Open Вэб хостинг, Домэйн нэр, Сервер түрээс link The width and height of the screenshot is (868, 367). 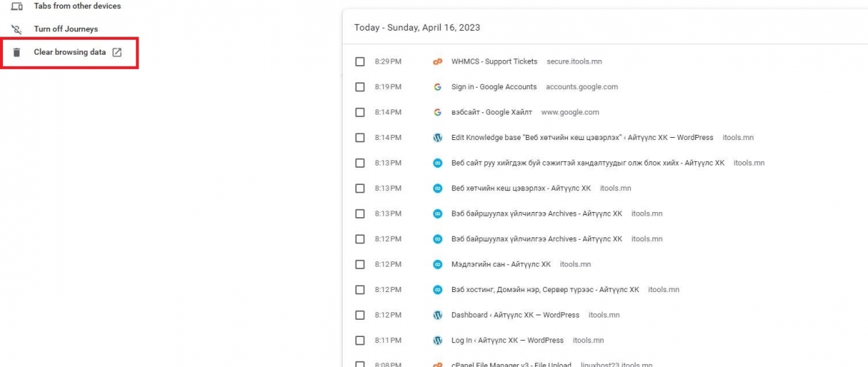pos(545,289)
